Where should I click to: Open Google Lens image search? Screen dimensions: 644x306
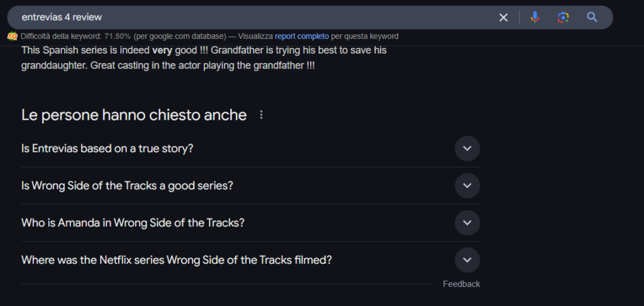point(563,17)
